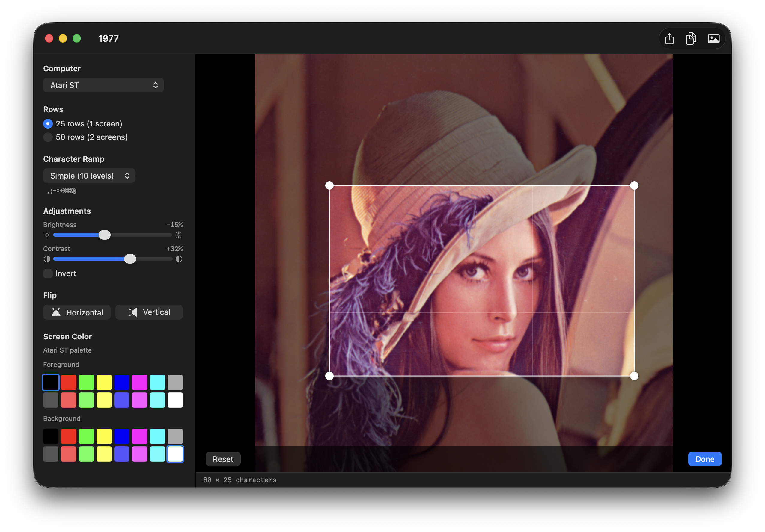Screen dimensions: 765x532
Task: Click the Brightness value "−15%"
Action: coord(174,225)
